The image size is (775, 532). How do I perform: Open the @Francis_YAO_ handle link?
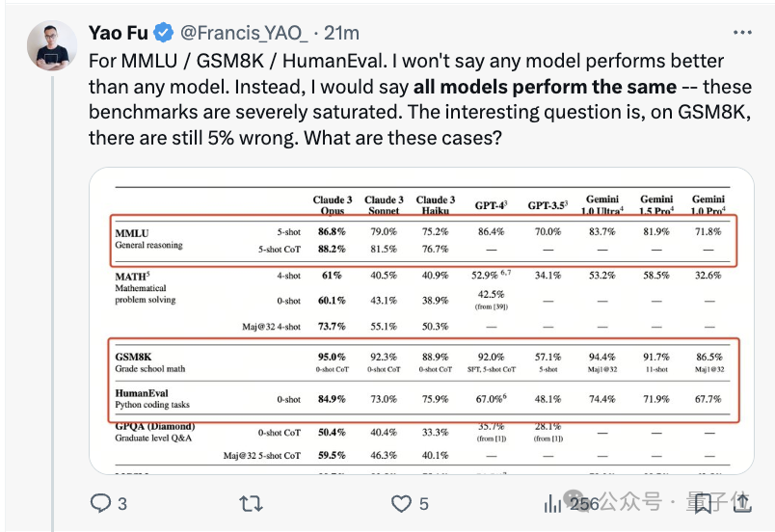[x=245, y=33]
